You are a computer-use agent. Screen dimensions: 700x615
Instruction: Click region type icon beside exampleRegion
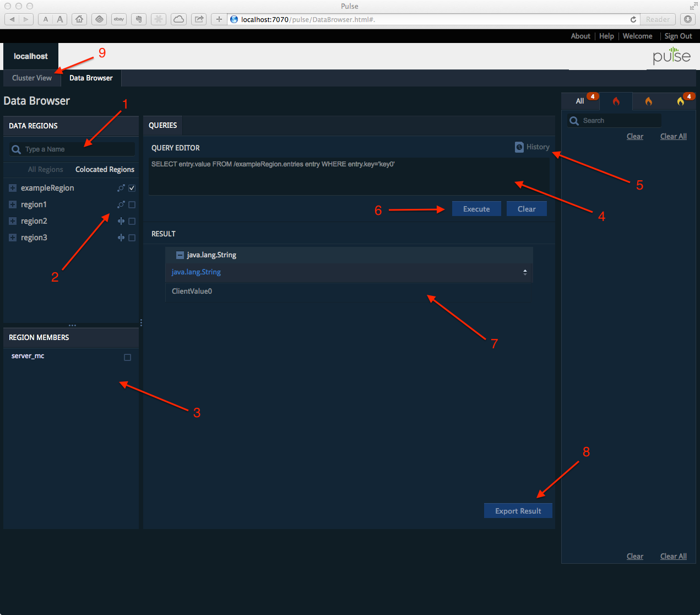(x=121, y=188)
